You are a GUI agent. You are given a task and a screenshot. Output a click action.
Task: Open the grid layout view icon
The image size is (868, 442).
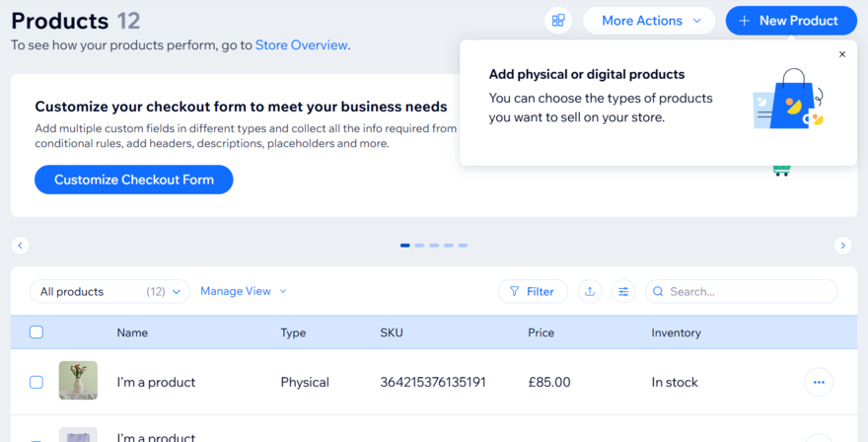tap(558, 21)
